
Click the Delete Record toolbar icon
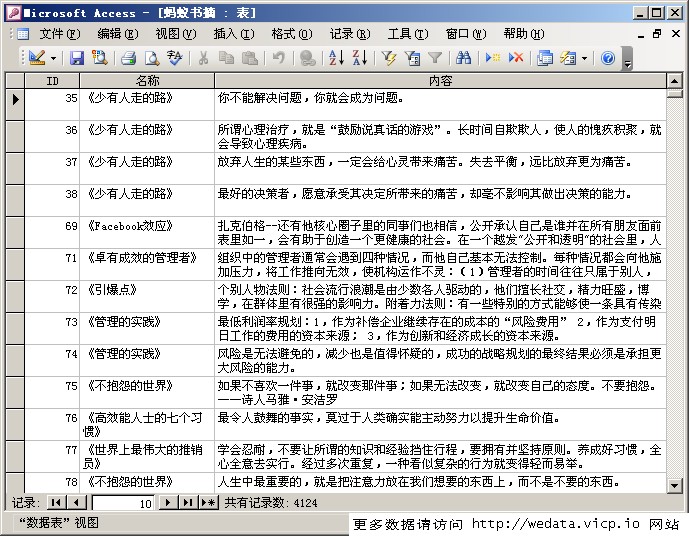(x=516, y=58)
